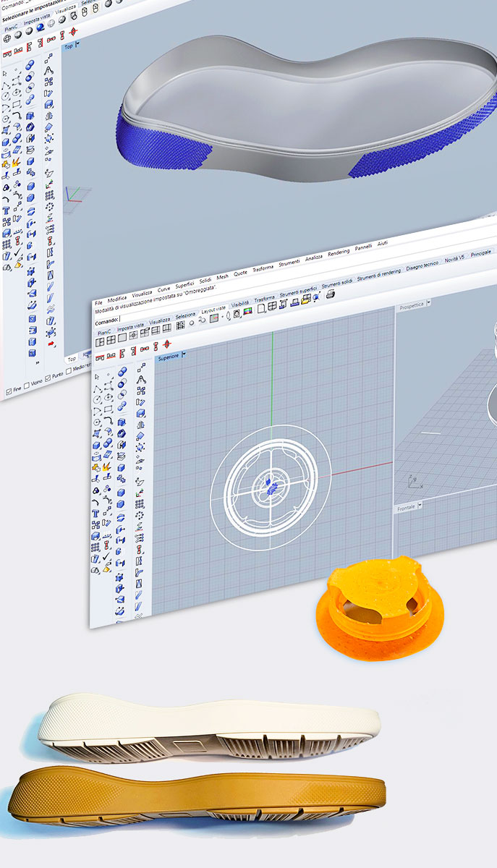Open the Prospettiva viewport dropdown arrow

(428, 302)
